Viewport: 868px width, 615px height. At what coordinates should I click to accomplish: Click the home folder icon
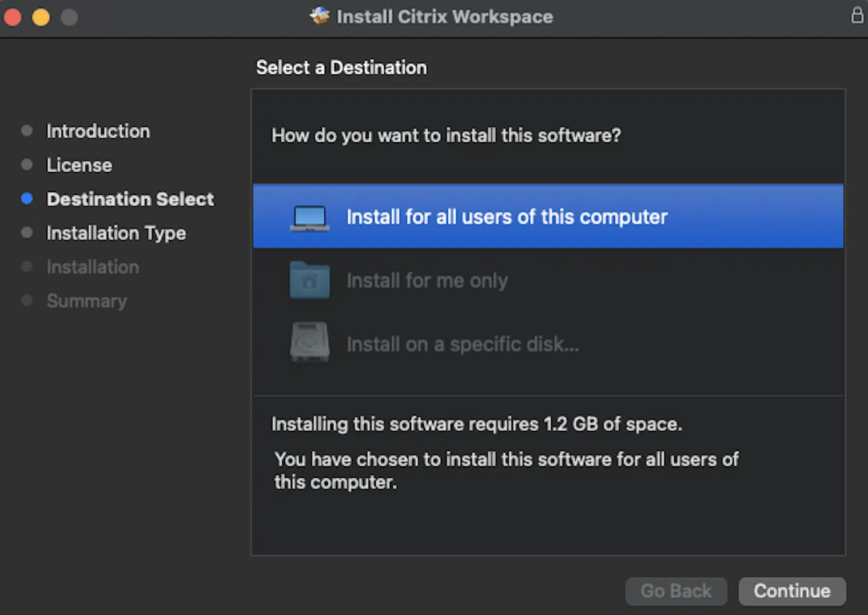coord(309,280)
